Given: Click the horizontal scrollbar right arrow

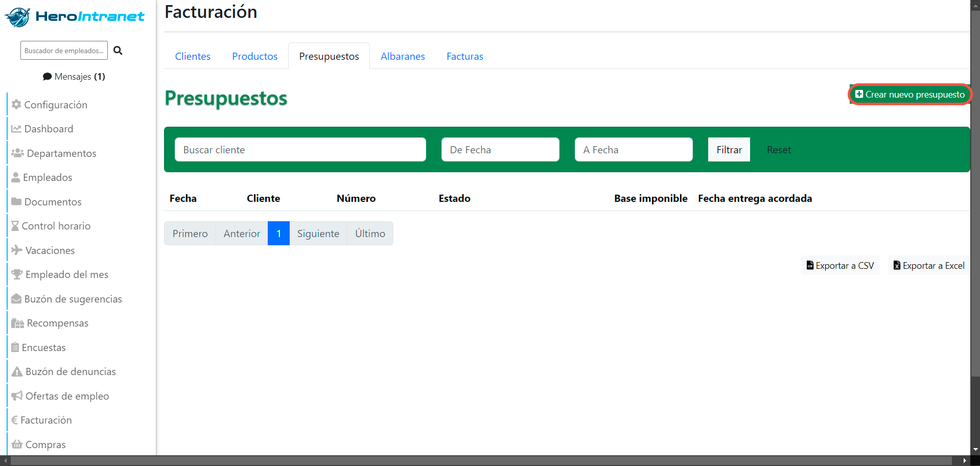Looking at the screenshot, I should pos(965,461).
